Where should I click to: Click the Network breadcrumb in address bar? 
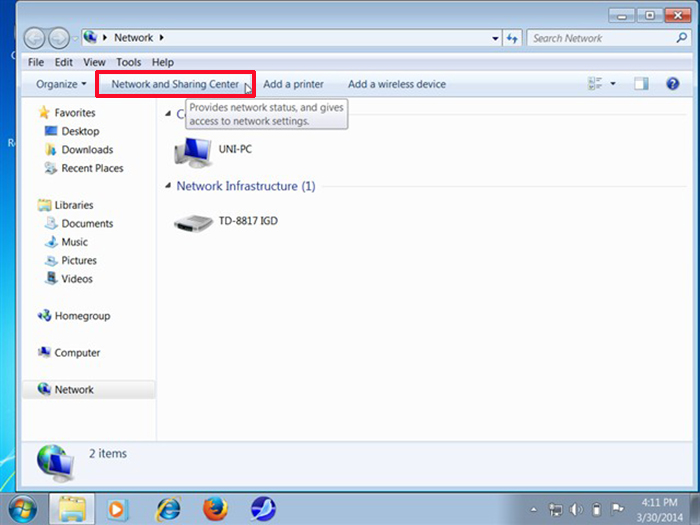(x=133, y=38)
